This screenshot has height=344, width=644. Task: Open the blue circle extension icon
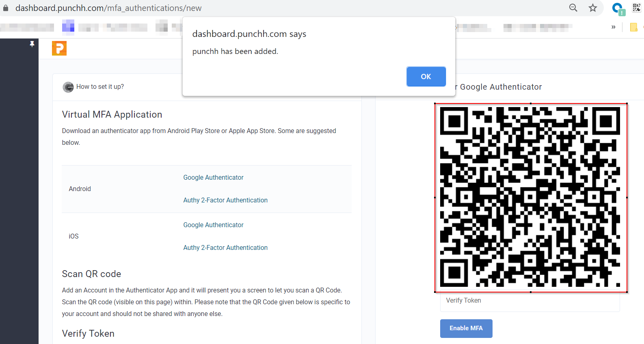coord(618,9)
